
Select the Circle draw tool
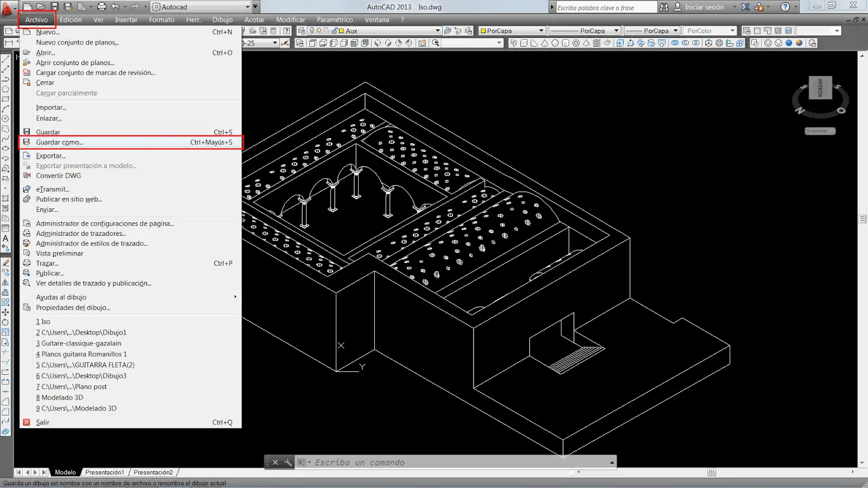(5, 119)
